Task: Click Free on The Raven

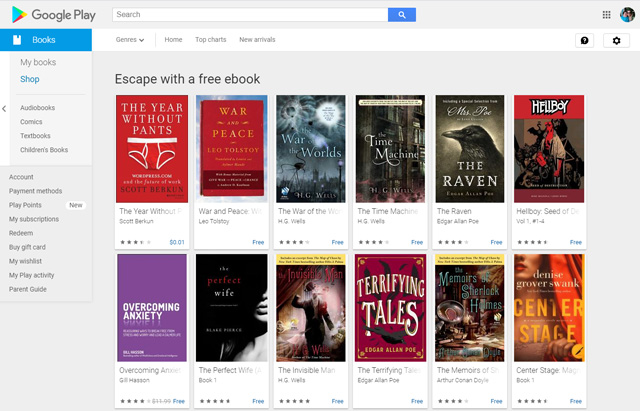Action: [496, 242]
